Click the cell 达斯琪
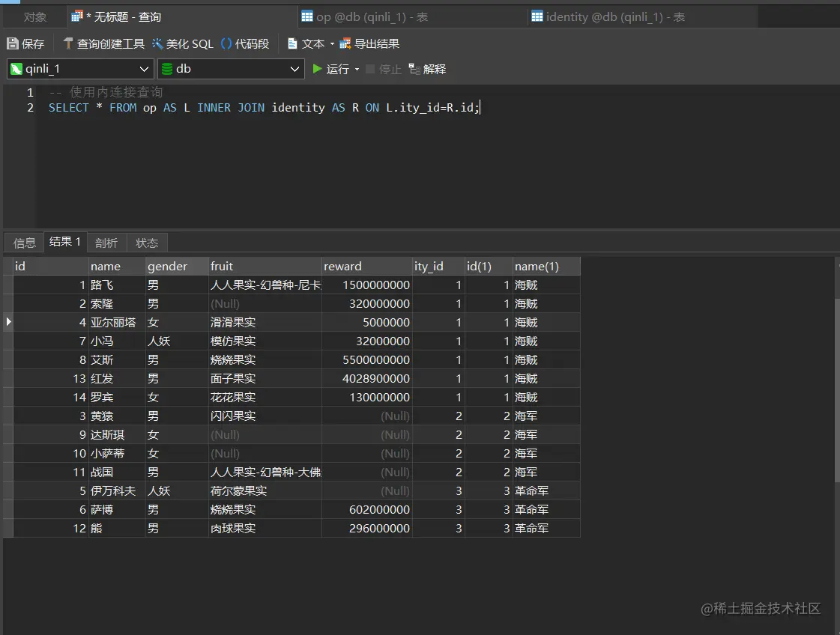Screen dimensions: 840x635 [x=118, y=435]
